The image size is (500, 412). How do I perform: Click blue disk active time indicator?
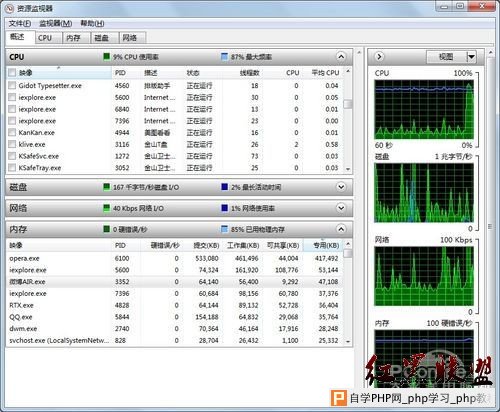pyautogui.click(x=225, y=187)
